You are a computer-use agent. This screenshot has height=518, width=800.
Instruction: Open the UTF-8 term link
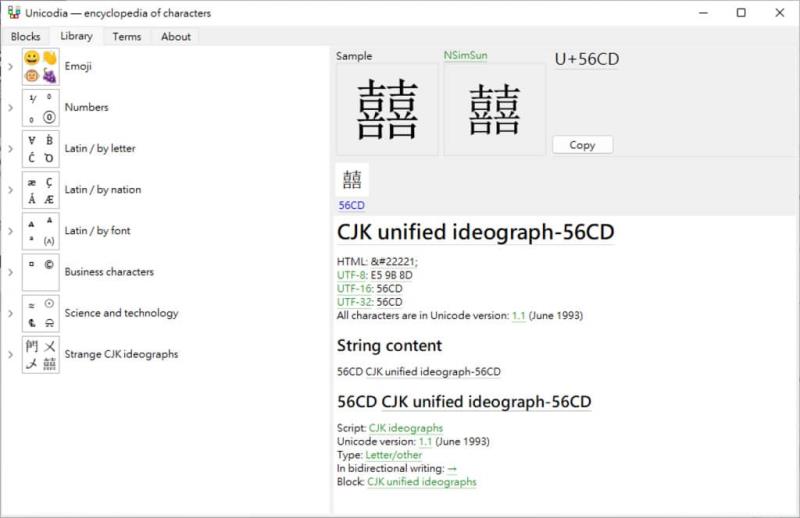pos(351,275)
